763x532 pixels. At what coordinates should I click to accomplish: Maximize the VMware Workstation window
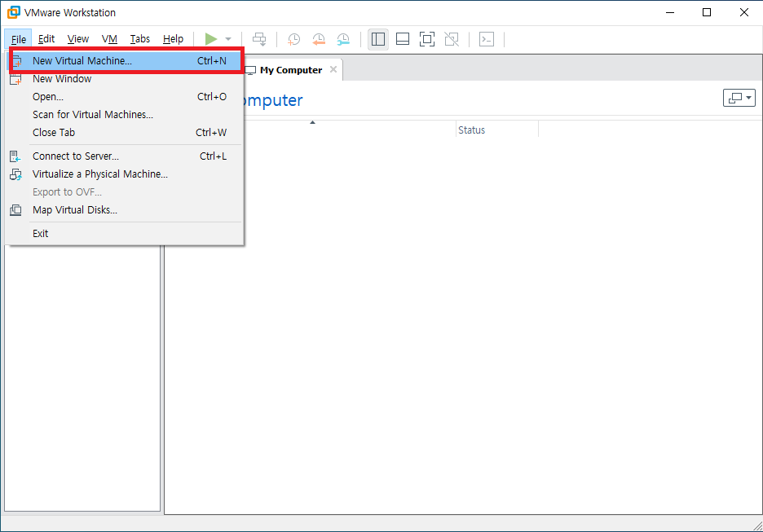tap(707, 12)
